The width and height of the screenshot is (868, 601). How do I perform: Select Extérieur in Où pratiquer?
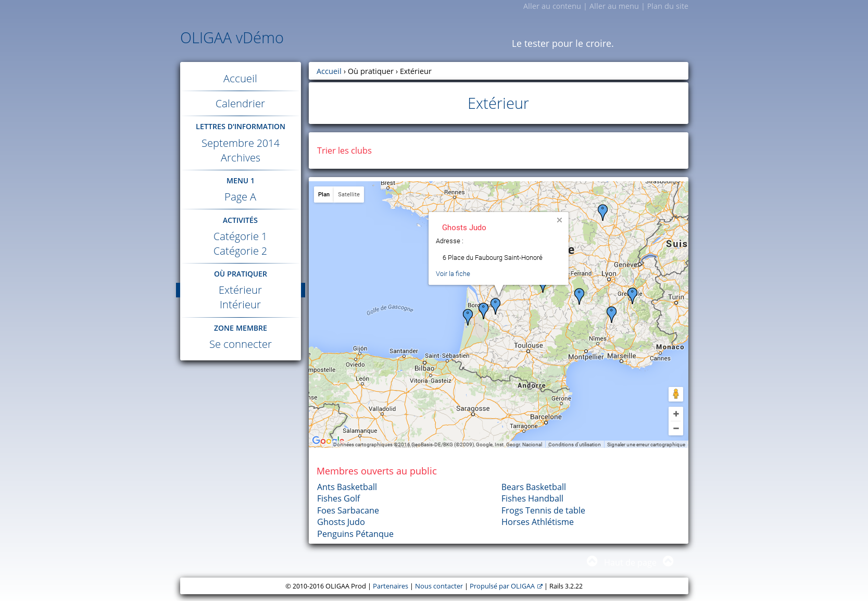tap(240, 290)
